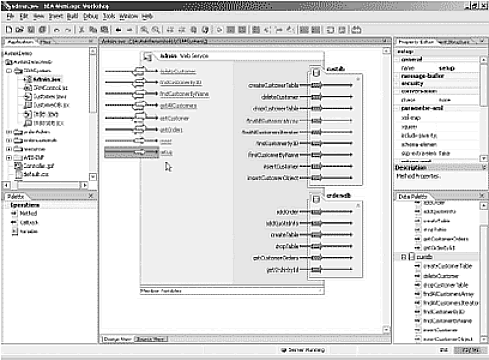The height and width of the screenshot is (360, 489).
Task: Select Admin.jws in the application tree
Action: (x=47, y=79)
